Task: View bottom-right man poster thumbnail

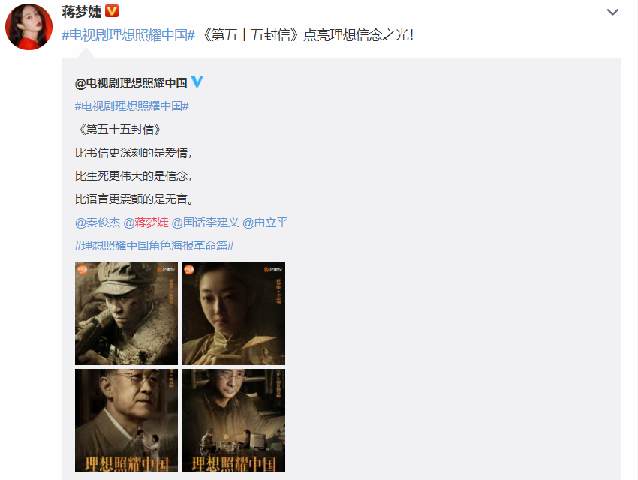Action: [x=234, y=421]
